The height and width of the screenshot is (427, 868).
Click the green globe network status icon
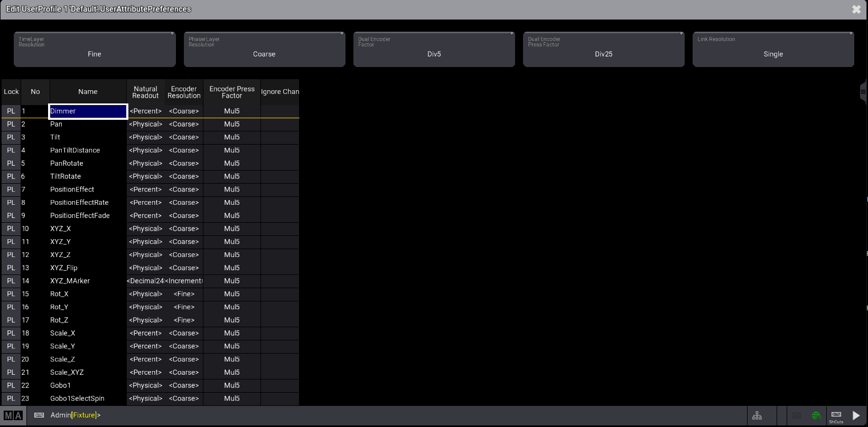point(816,416)
